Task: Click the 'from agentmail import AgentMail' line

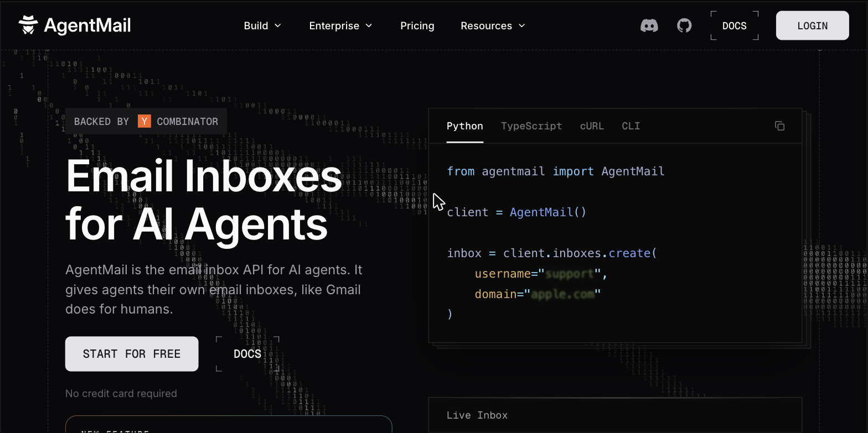Action: (x=556, y=171)
